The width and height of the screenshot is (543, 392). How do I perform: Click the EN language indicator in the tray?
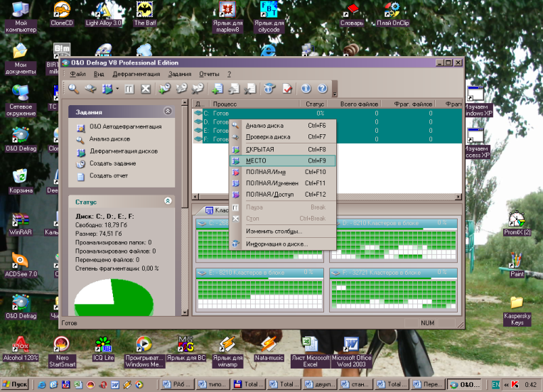tap(495, 385)
